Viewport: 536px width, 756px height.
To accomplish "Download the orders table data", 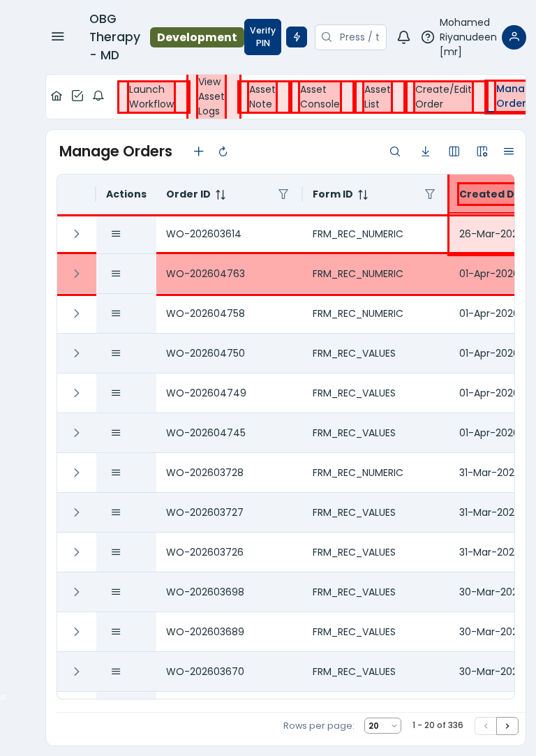I will [425, 151].
